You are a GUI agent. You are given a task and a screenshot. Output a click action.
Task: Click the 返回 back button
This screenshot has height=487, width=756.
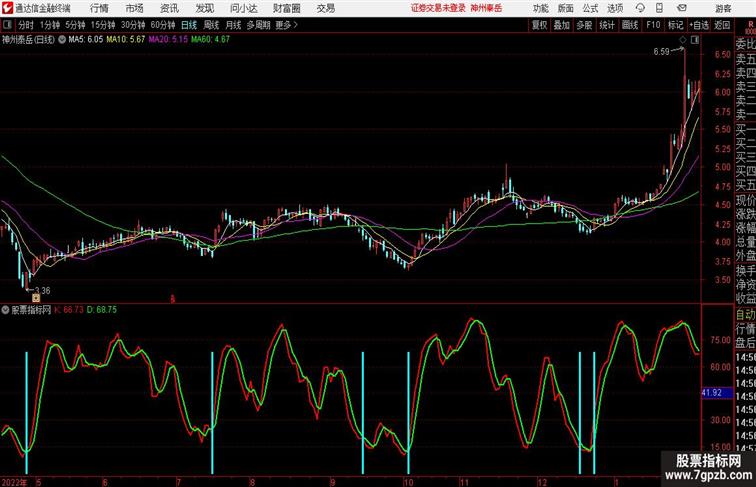pos(722,25)
